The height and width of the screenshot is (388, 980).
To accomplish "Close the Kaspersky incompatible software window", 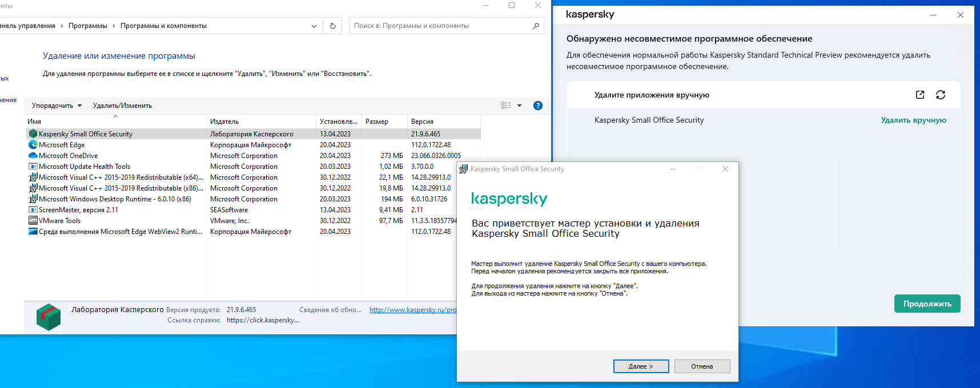I will click(x=961, y=15).
